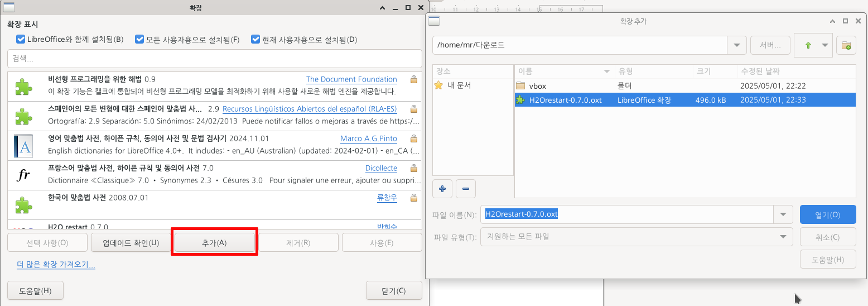868x306 pixels.
Task: Sort files by 수정된 날짜 column
Action: coord(795,71)
